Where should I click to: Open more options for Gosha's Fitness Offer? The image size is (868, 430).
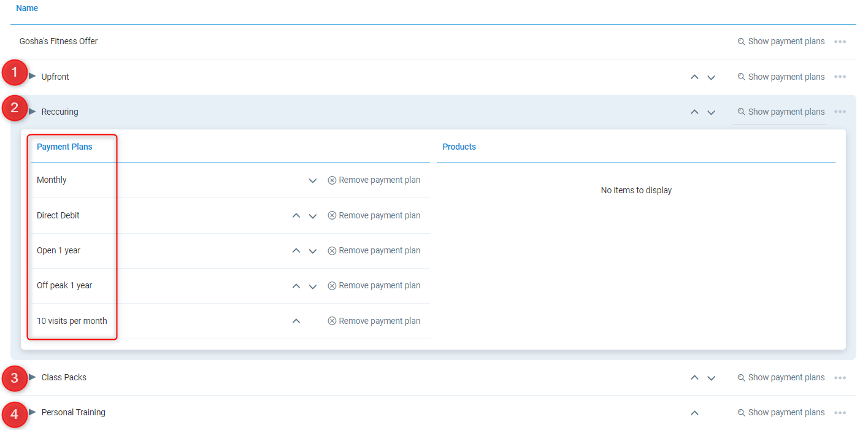[x=840, y=42]
